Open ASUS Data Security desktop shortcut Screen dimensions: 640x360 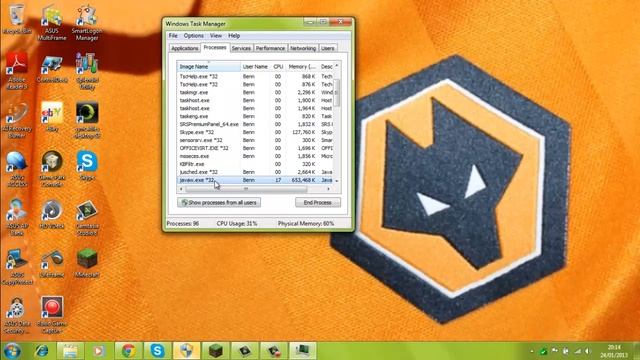point(17,315)
